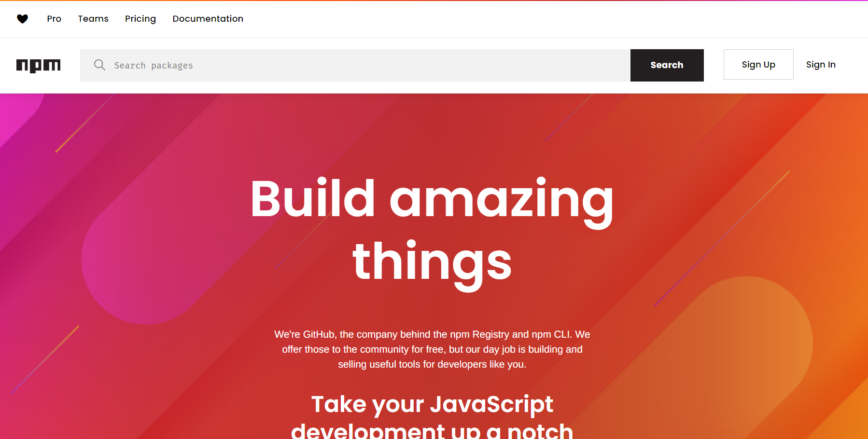Click the Sign Up button

(758, 65)
